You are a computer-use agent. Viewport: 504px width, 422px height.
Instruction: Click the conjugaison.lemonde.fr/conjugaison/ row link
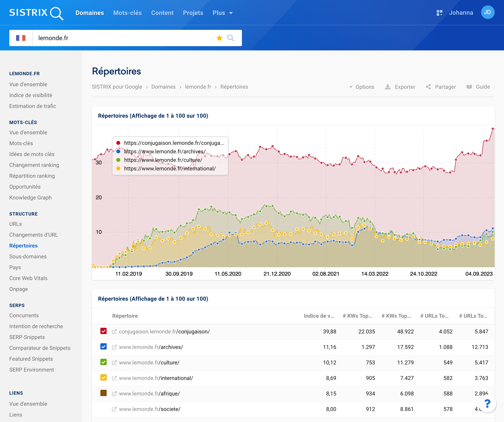(164, 331)
